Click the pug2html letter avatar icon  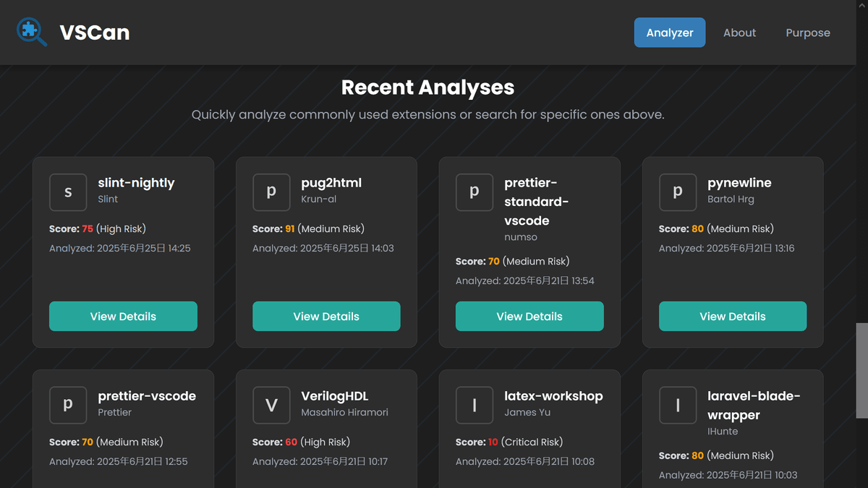pyautogui.click(x=271, y=192)
